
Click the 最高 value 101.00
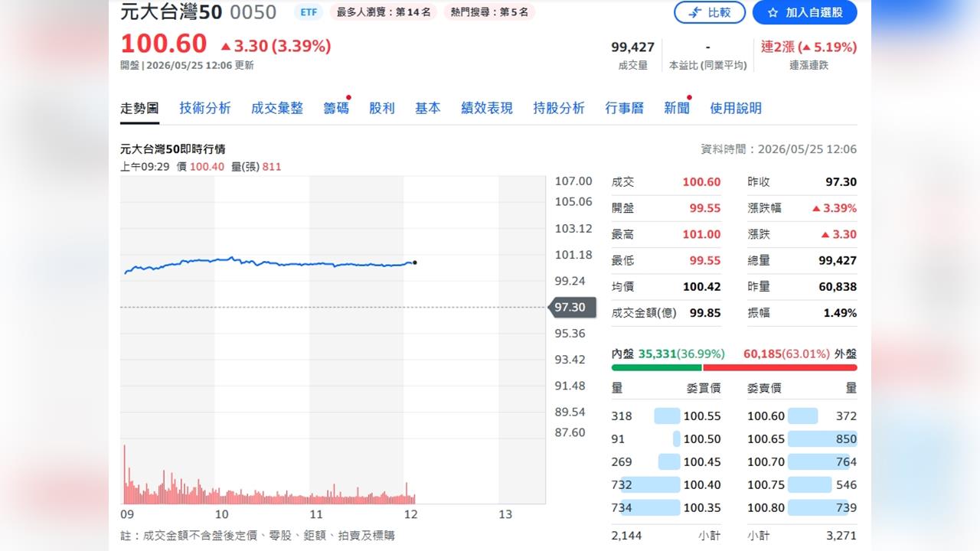tap(701, 234)
